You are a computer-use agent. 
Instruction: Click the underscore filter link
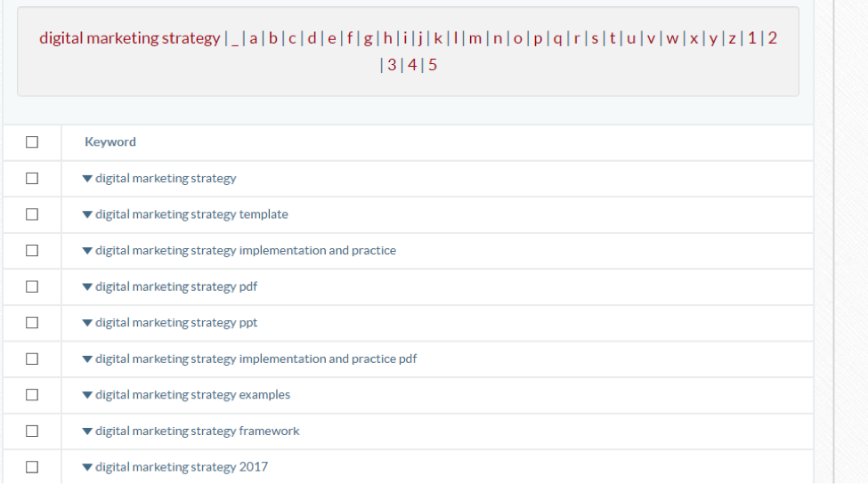click(235, 38)
